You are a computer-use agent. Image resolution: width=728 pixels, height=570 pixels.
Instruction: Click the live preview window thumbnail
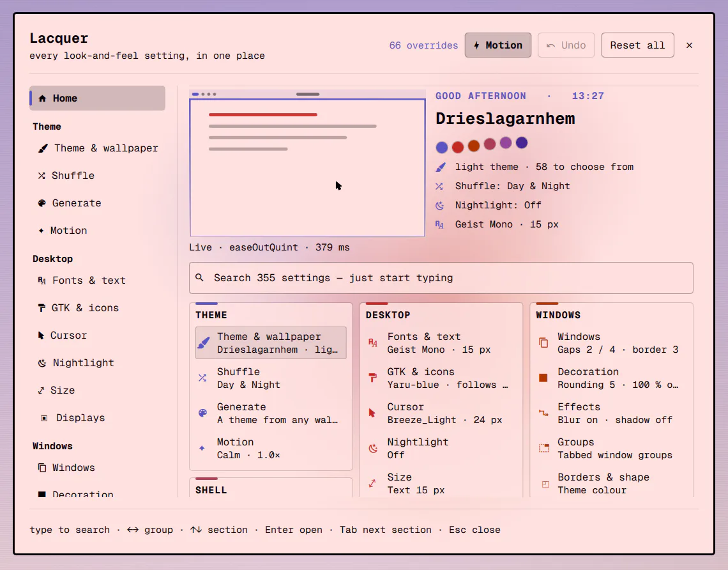coord(307,164)
